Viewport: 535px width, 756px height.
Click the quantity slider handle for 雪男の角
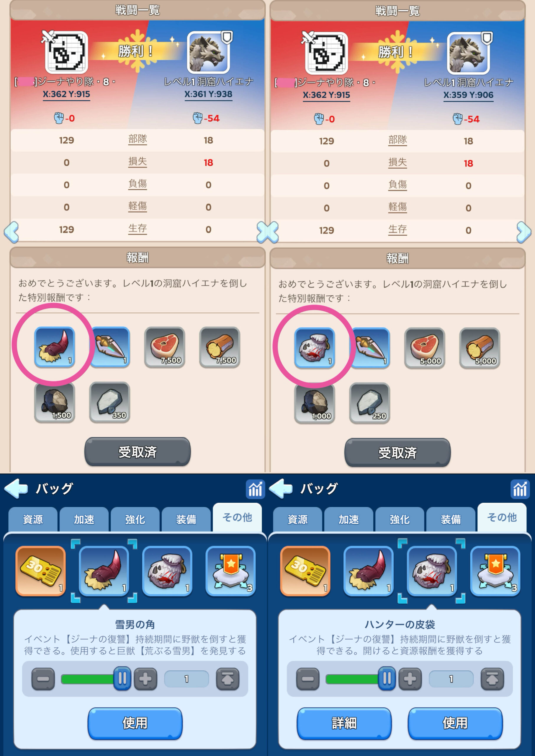pyautogui.click(x=122, y=679)
